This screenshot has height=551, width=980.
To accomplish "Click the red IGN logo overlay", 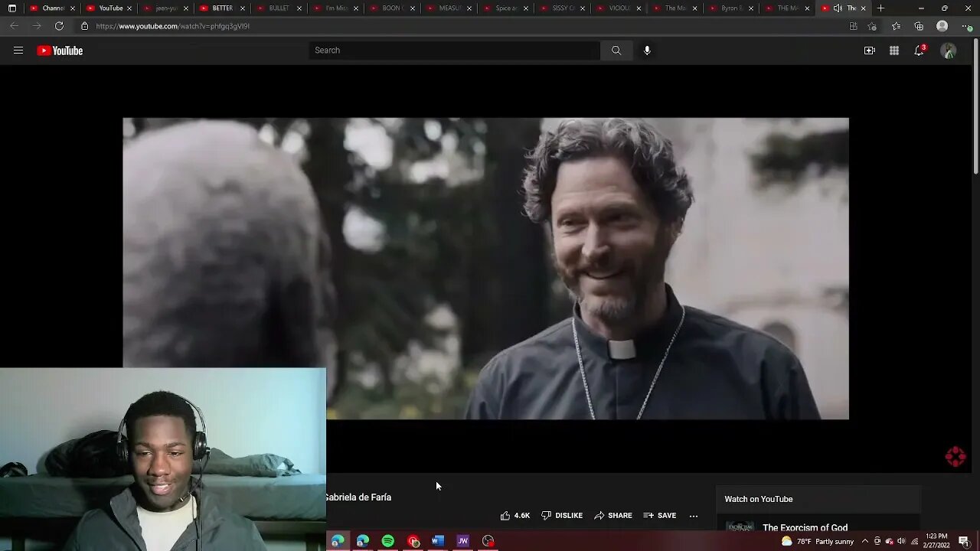I will (955, 457).
